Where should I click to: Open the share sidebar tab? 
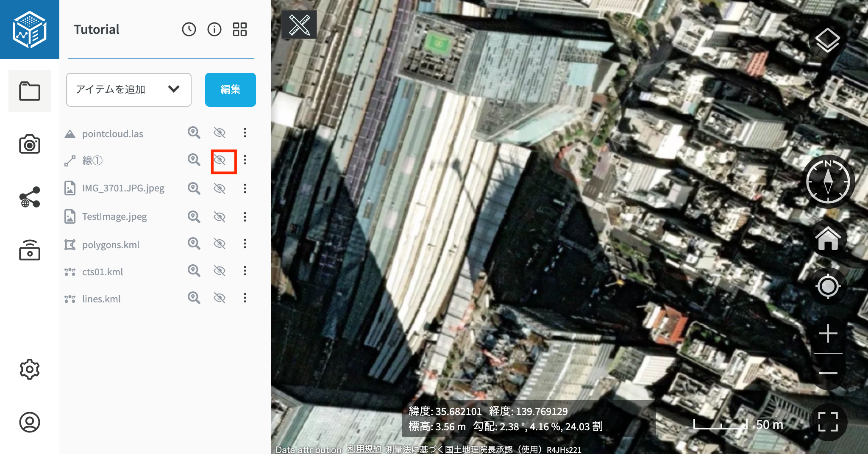(x=30, y=197)
